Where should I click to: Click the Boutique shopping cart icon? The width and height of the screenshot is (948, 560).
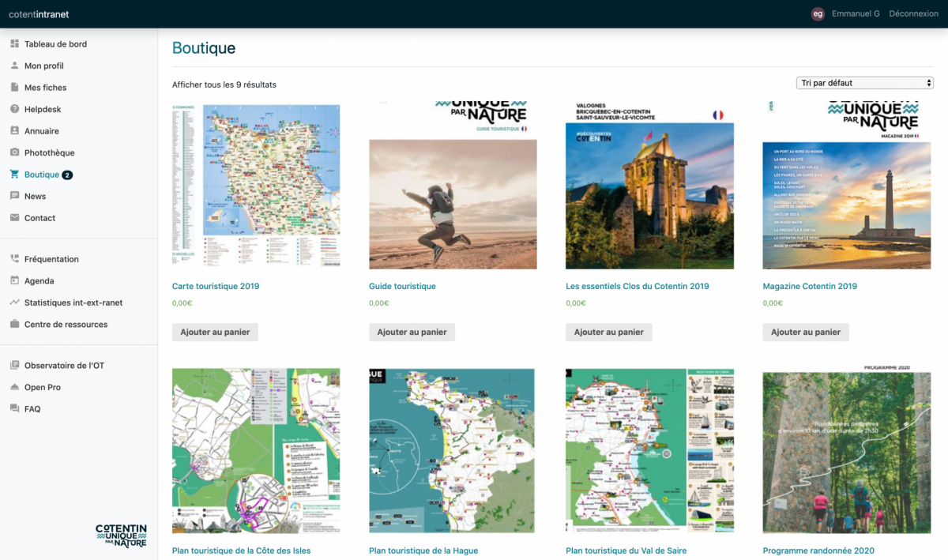(x=15, y=175)
